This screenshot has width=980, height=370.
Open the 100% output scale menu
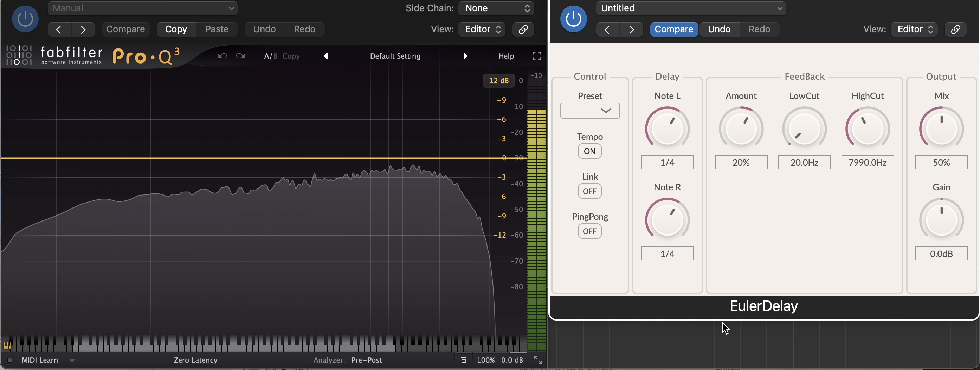click(486, 360)
